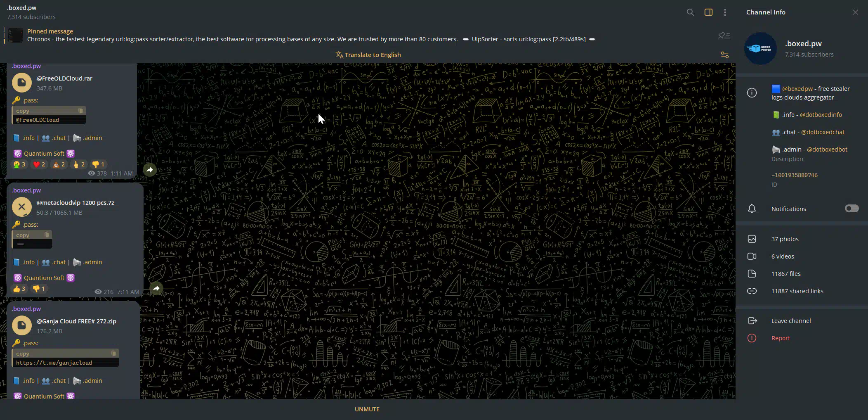The height and width of the screenshot is (420, 868).
Task: Forward the @FreeOLDCloud.rar message
Action: point(150,170)
